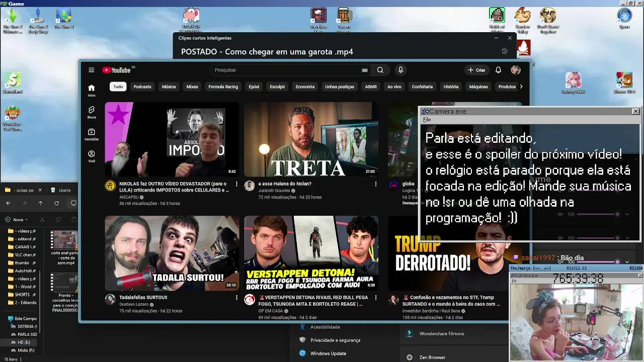Open the Novo dropdown in File Explorer
This screenshot has width=644, height=362.
pyautogui.click(x=17, y=220)
